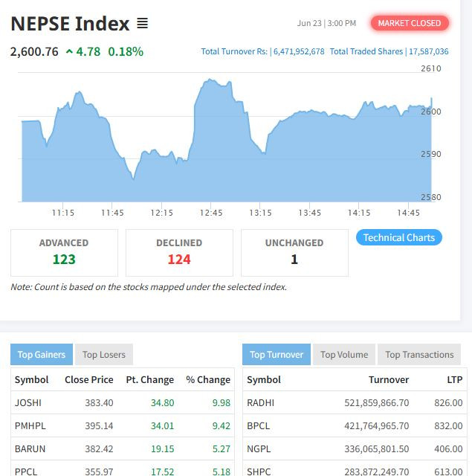
Task: Click the green up-arrow change indicator
Action: 69,51
